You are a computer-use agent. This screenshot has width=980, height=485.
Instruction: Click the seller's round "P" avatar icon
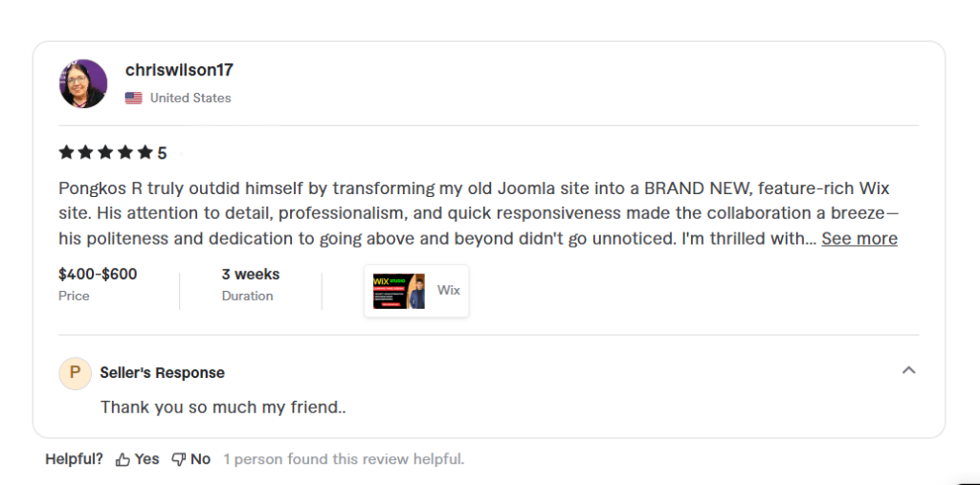[75, 373]
